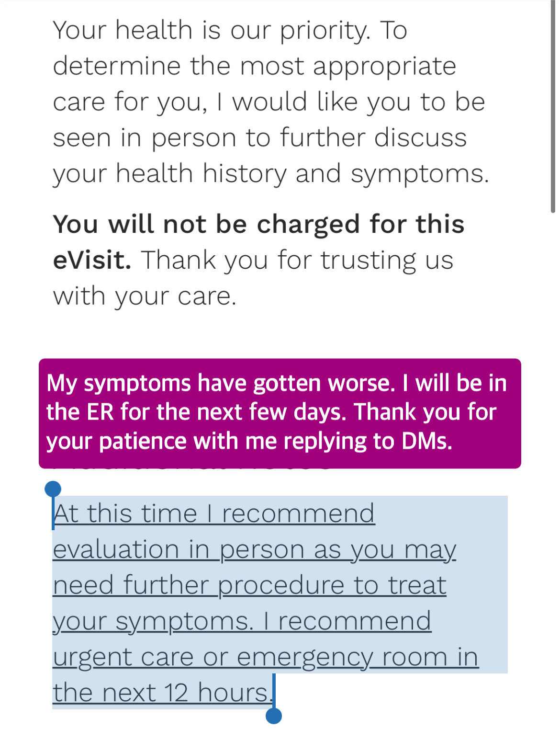Click the word 'eVisit.' in bold
This screenshot has width=560, height=740.
coord(92,260)
